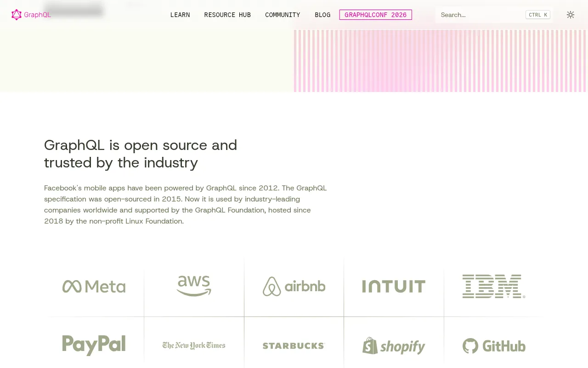Click the CTRL K shortcut badge
This screenshot has height=368, width=588.
point(538,15)
